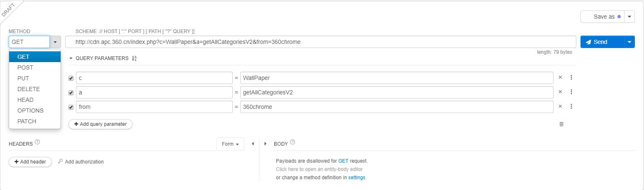Disable the 'a' query parameter checkbox

(x=71, y=93)
